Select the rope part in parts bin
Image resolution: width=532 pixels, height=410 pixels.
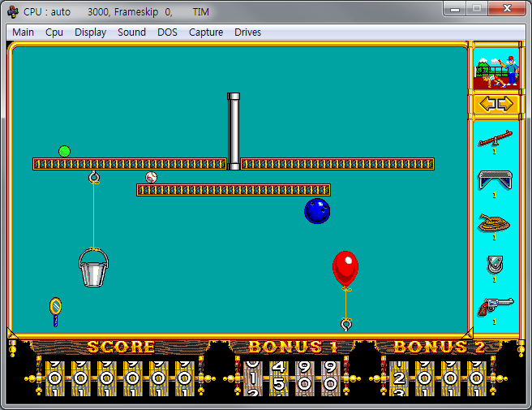coord(495,222)
